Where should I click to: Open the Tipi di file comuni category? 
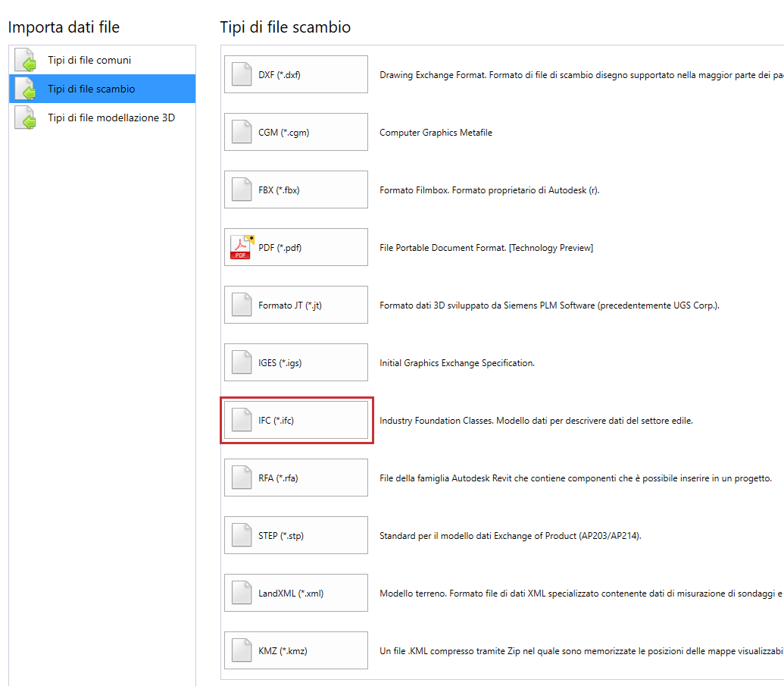point(89,60)
